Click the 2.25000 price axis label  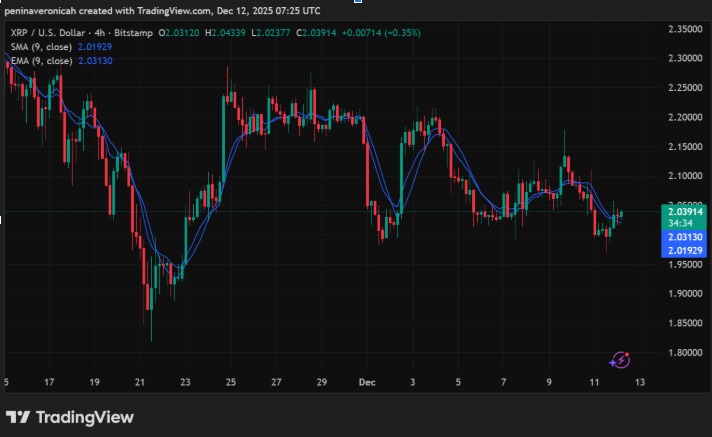[x=685, y=88]
